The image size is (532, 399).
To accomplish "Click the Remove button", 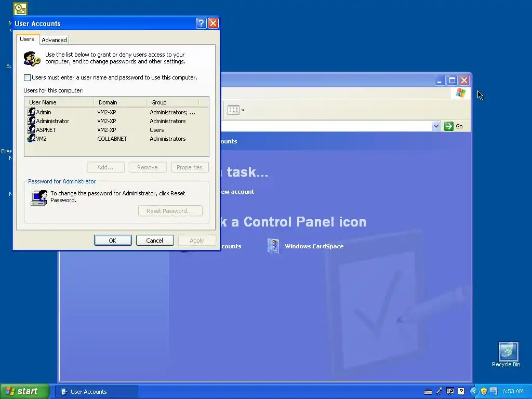I will (x=148, y=167).
